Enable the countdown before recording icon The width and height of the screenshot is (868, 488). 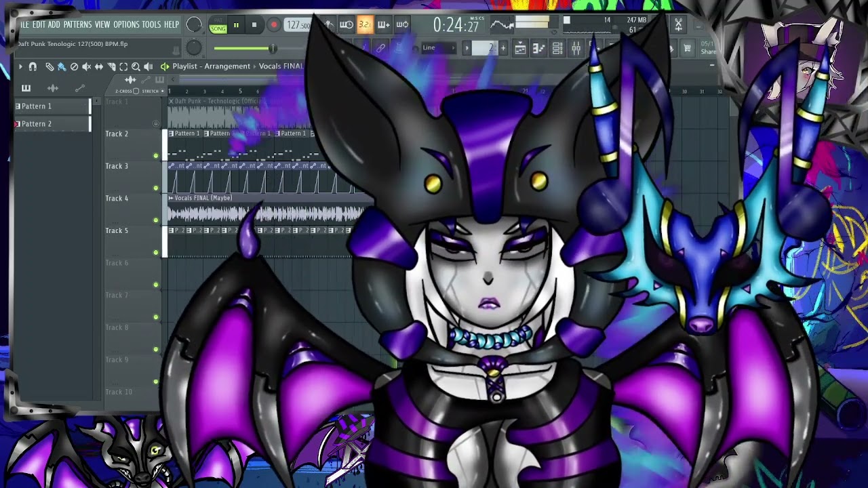365,25
